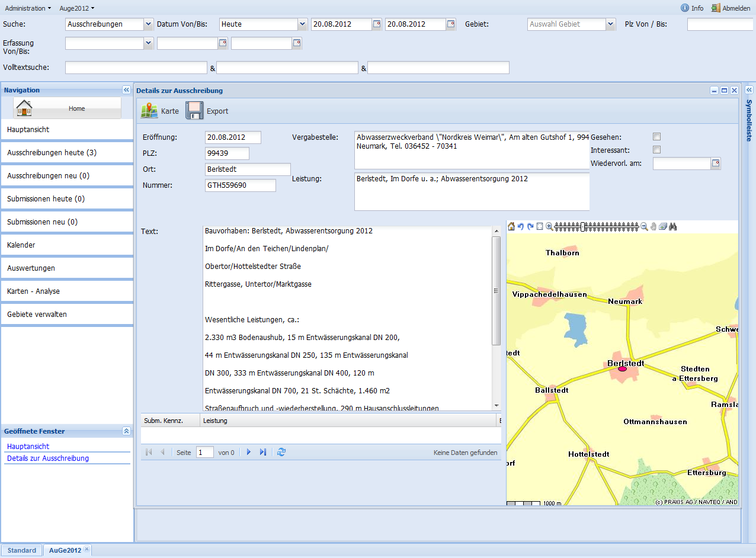
Task: Click the full extent map icon
Action: [x=540, y=227]
